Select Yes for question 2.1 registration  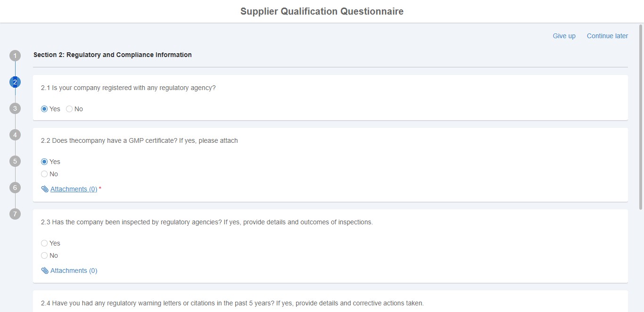click(x=44, y=109)
